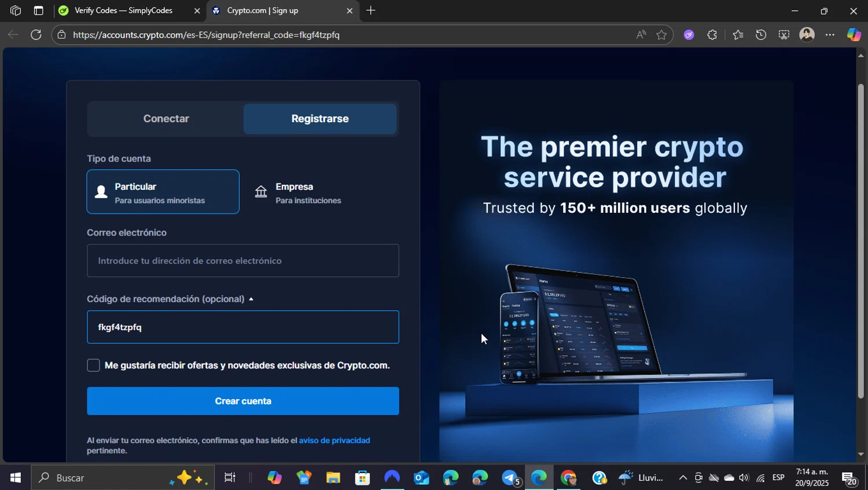This screenshot has width=868, height=490.
Task: Click the scrollbar down arrow
Action: tap(860, 454)
